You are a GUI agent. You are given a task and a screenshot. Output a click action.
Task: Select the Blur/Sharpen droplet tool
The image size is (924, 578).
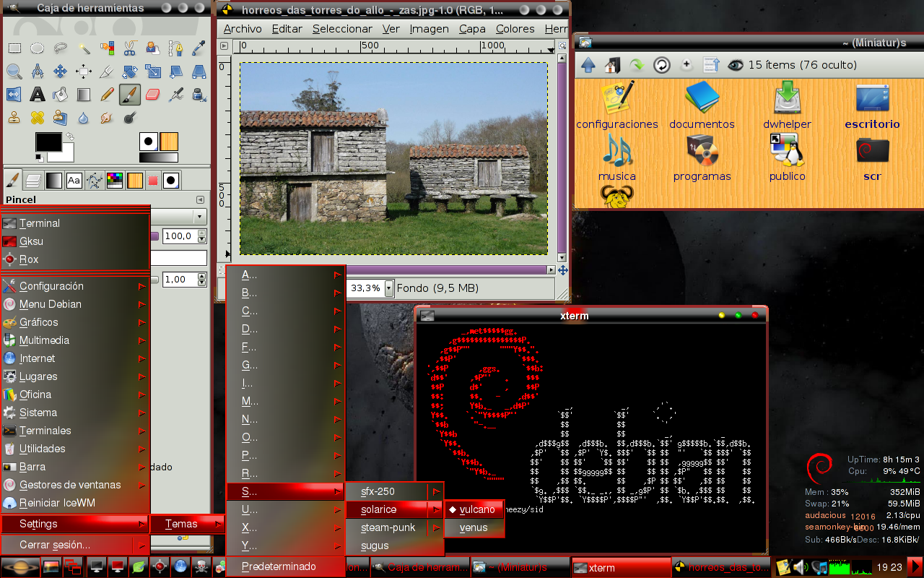point(84,118)
